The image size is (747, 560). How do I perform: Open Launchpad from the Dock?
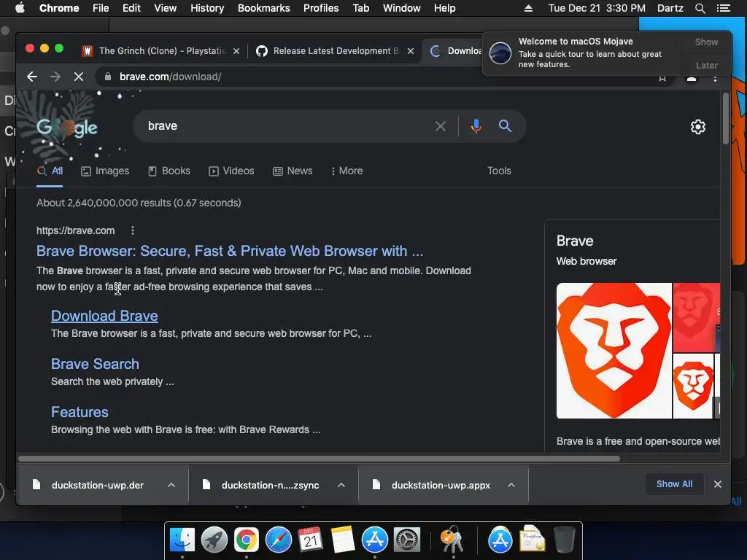[214, 540]
